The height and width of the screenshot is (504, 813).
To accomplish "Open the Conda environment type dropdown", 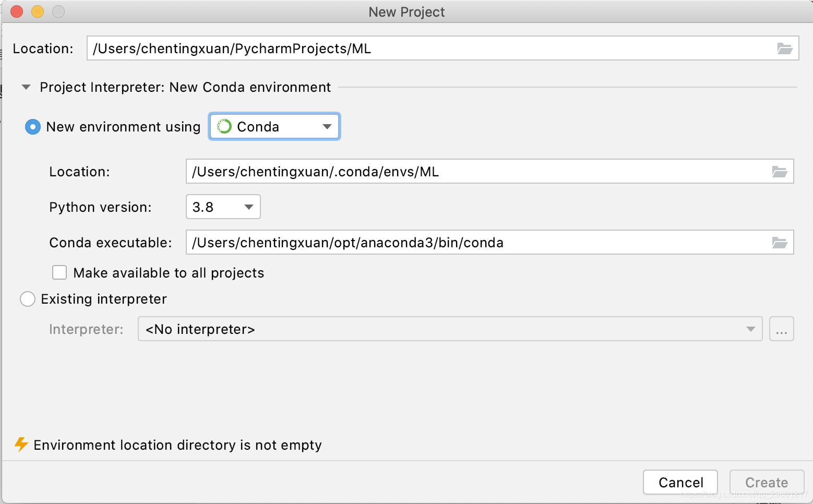I will click(x=274, y=127).
